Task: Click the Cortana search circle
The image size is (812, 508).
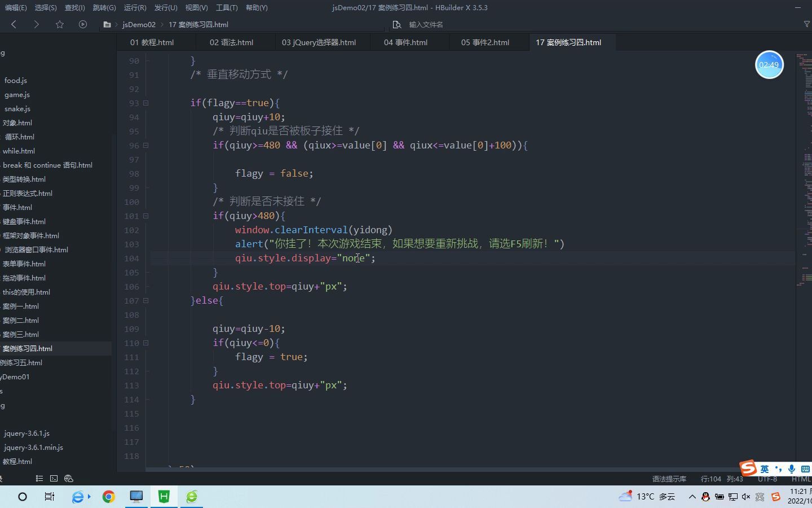Action: point(23,497)
